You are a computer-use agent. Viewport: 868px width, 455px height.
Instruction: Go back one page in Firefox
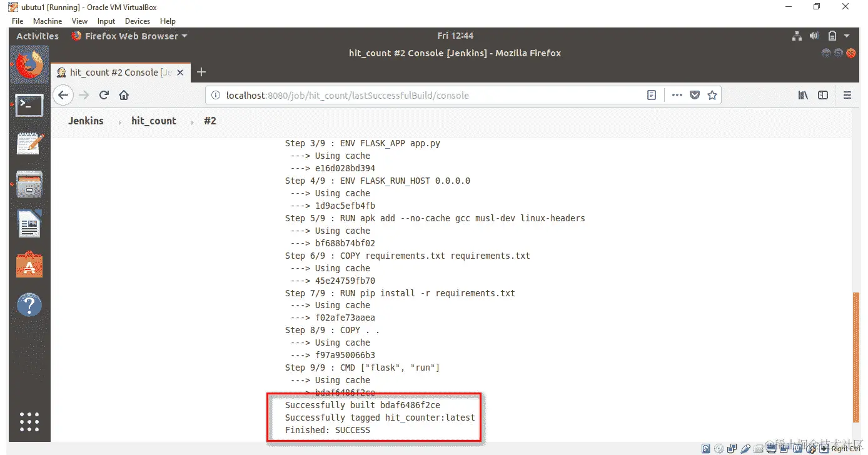coord(63,95)
